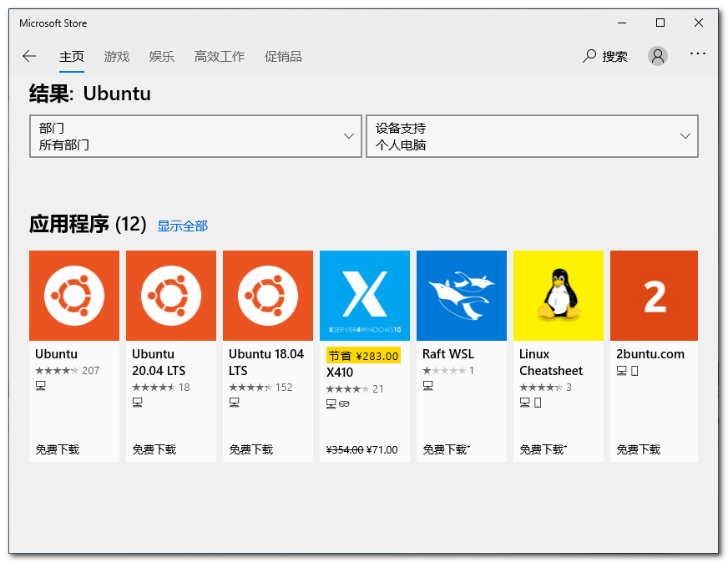Open the 2buntu.com app tile
This screenshot has height=563, width=728.
tap(654, 296)
